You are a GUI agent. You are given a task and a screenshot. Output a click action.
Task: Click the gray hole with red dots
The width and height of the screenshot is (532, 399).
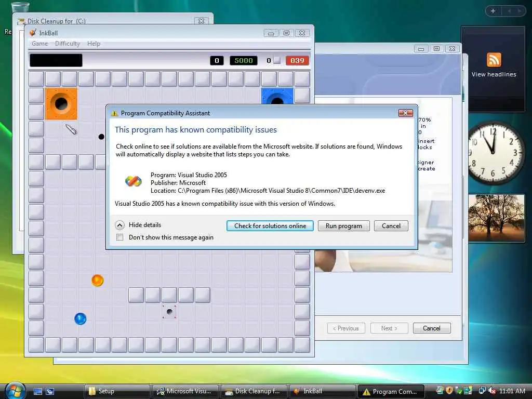coord(169,312)
